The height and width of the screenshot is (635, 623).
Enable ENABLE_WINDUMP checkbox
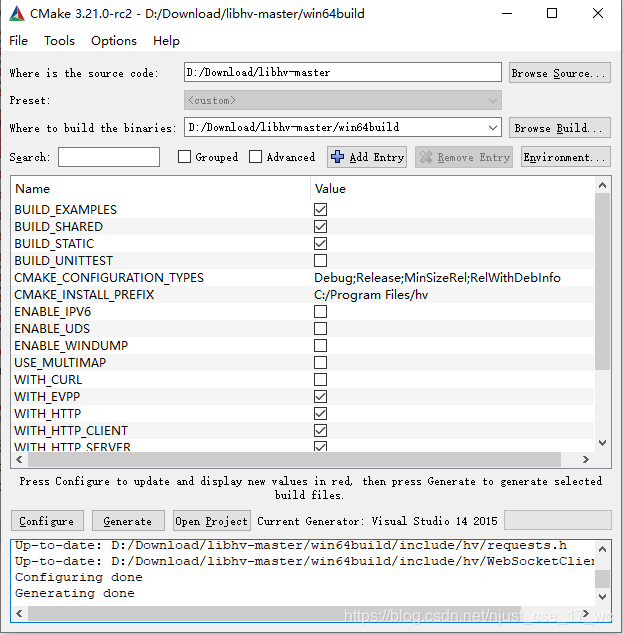[x=320, y=345]
